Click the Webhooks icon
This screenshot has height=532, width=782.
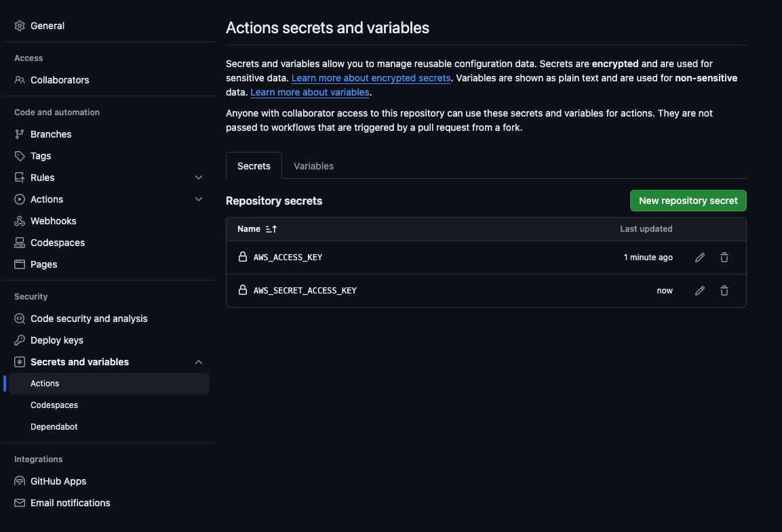[20, 221]
